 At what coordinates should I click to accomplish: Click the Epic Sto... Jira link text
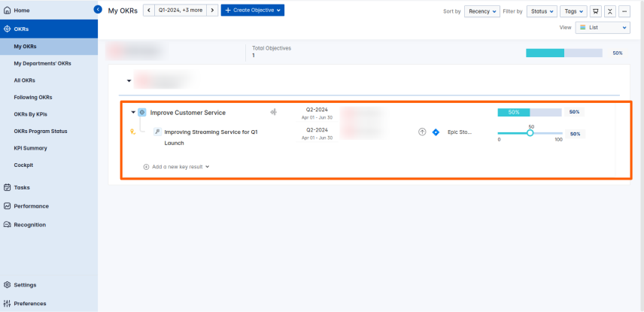pyautogui.click(x=460, y=132)
